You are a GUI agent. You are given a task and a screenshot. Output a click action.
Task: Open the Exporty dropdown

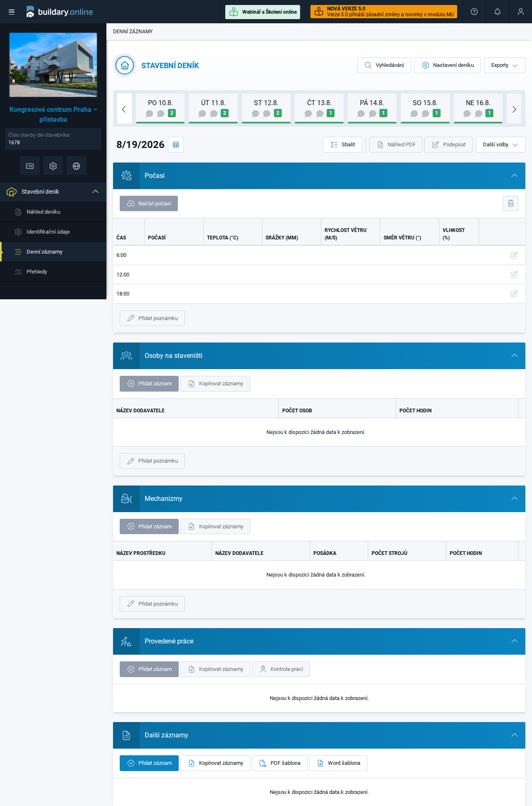(505, 65)
